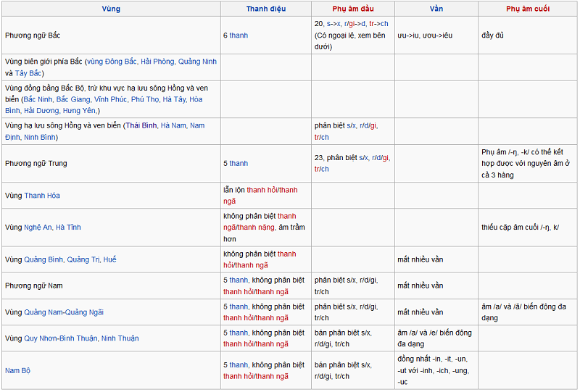Select 'mất nhiều vần' in Phương ngữ Nam row
This screenshot has width=580, height=392.
(x=420, y=286)
